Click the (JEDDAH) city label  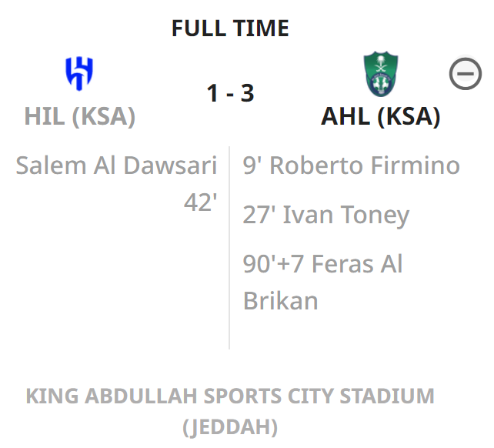(230, 427)
